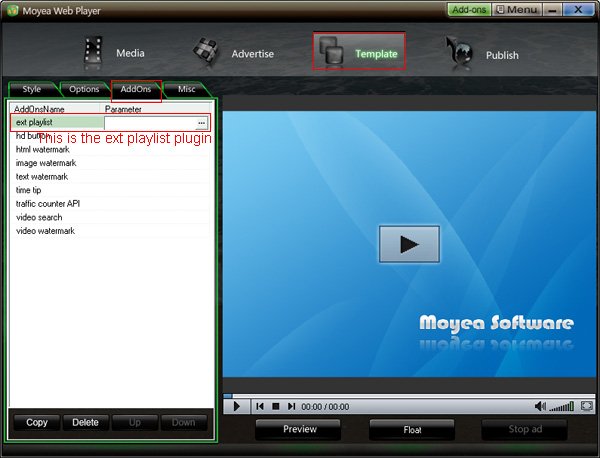600x458 pixels.
Task: Select the traffic counter API add-on
Action: coord(110,204)
